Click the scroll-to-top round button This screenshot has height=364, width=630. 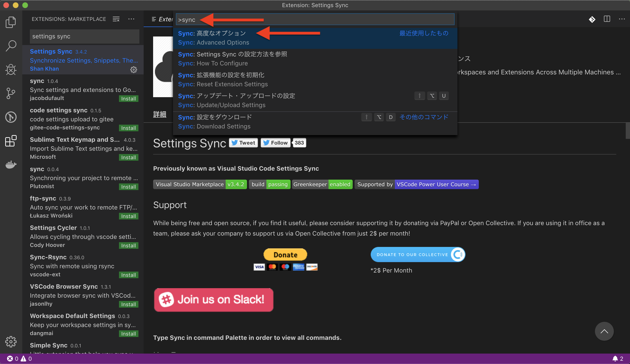(604, 331)
